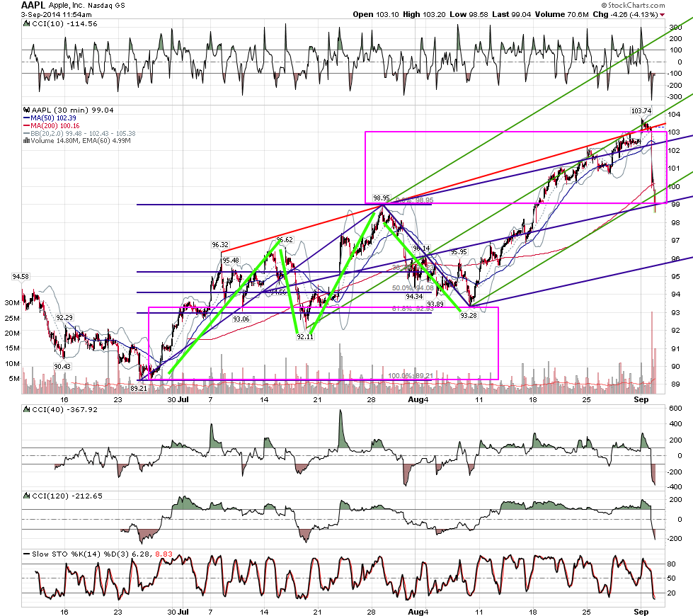The height and width of the screenshot is (616, 693).
Task: Click the Aug4 date marker on lower axis
Action: click(x=418, y=612)
